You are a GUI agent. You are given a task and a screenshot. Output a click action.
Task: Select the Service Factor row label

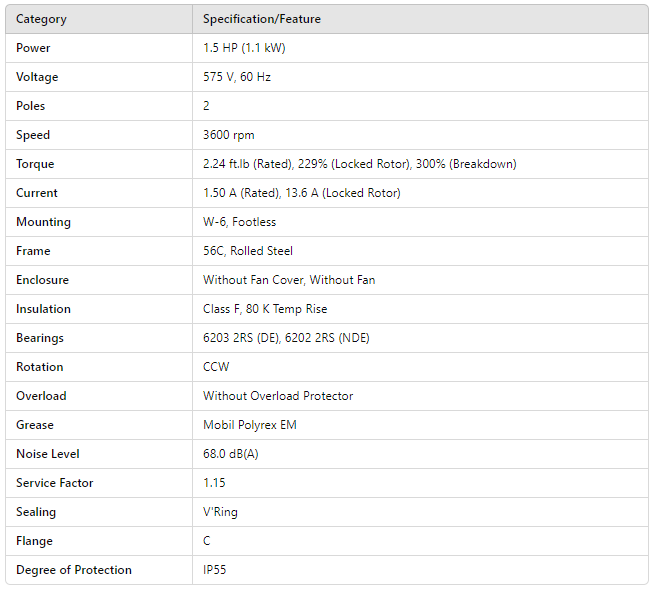click(55, 483)
